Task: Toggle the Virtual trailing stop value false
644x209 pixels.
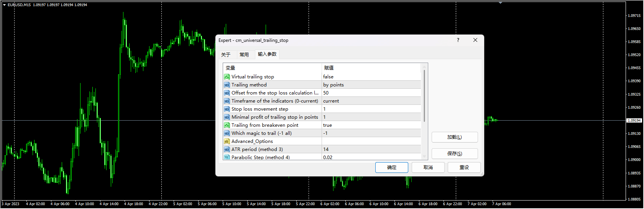Action: [x=371, y=77]
